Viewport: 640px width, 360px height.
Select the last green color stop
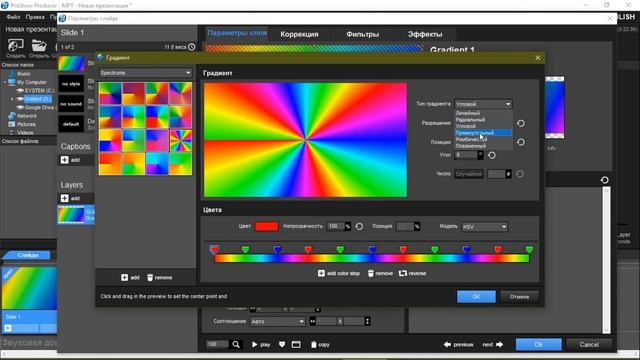point(529,249)
